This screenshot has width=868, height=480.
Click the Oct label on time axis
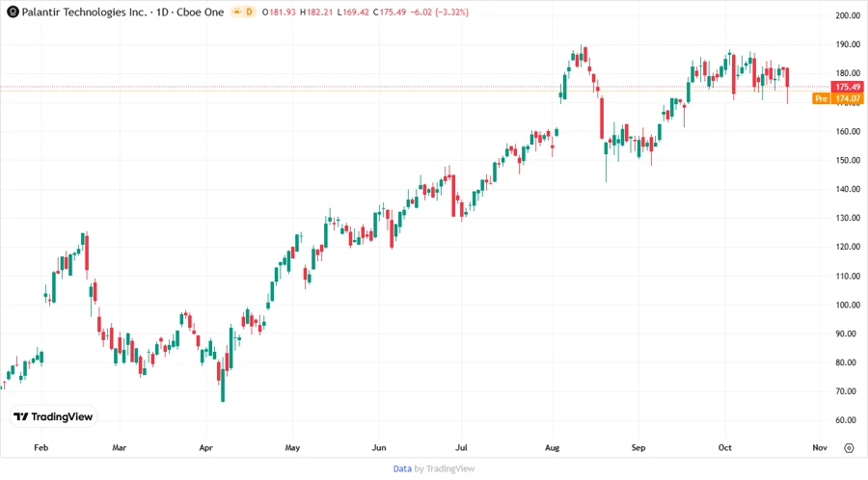tap(724, 447)
